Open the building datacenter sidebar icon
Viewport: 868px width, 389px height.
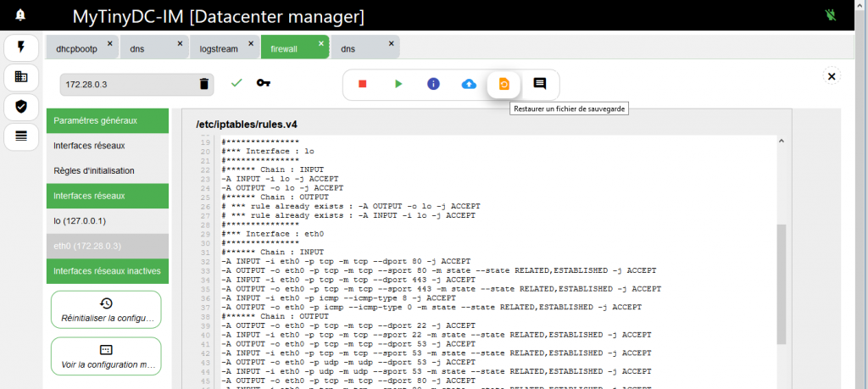(21, 77)
